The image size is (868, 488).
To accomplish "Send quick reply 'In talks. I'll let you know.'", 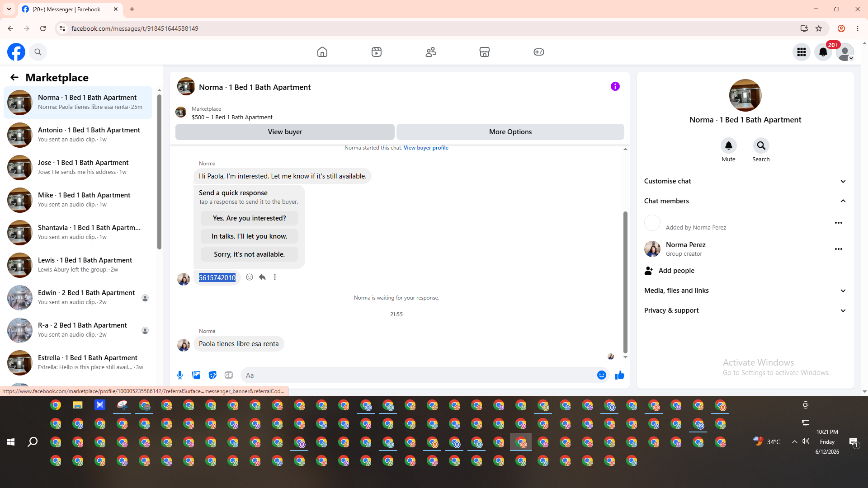I will [249, 236].
